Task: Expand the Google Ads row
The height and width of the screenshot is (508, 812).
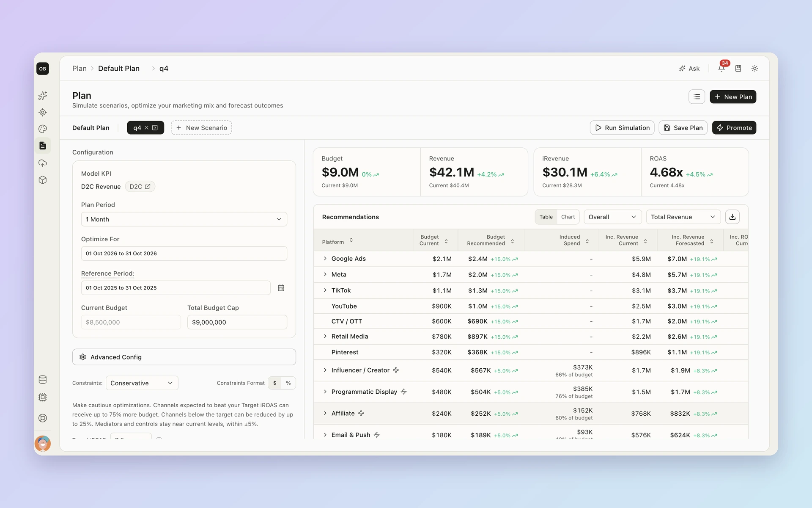Action: pyautogui.click(x=325, y=259)
